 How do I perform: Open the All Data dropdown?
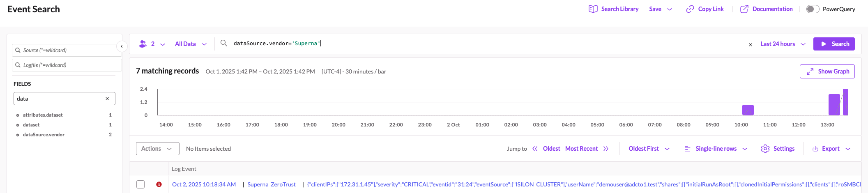point(191,44)
